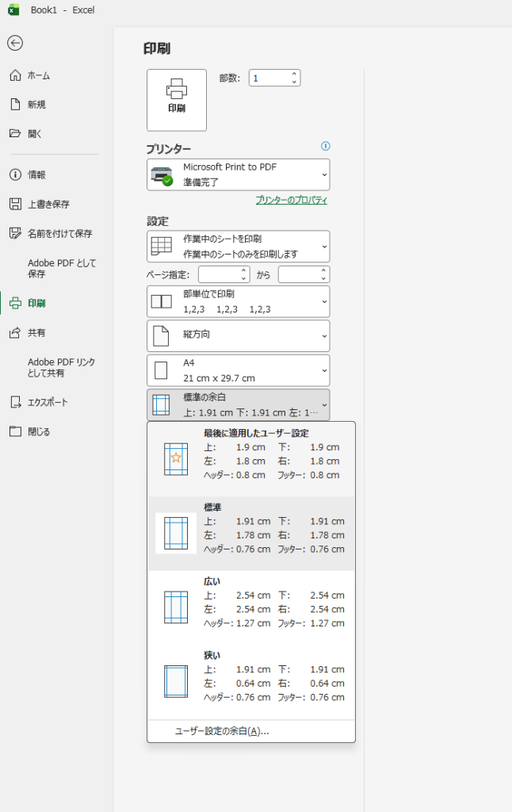Click the printer icon with green check
Image resolution: width=512 pixels, height=812 pixels.
pyautogui.click(x=162, y=175)
